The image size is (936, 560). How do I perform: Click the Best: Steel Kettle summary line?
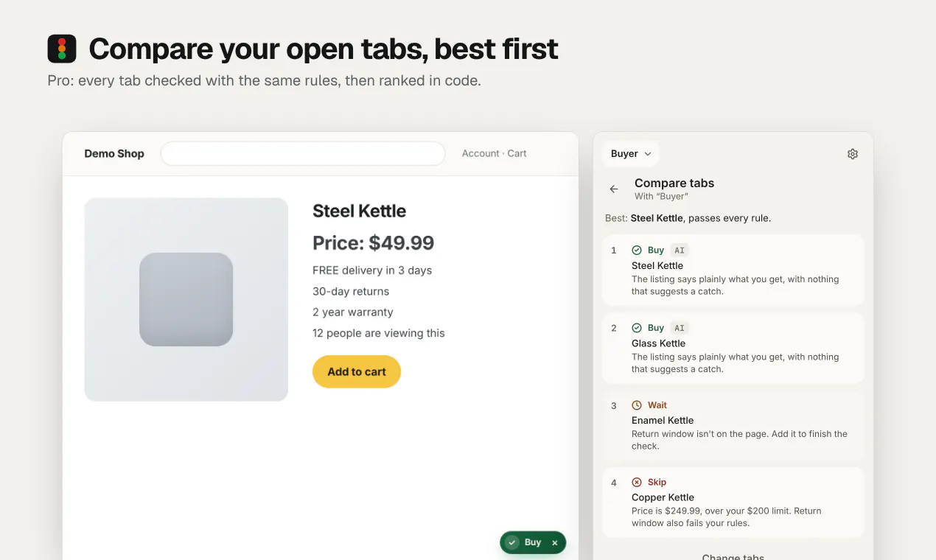[x=688, y=218]
